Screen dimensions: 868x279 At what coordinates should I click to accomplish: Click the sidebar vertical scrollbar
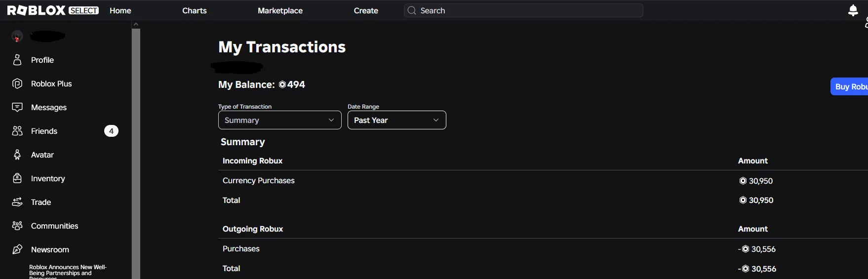136,154
